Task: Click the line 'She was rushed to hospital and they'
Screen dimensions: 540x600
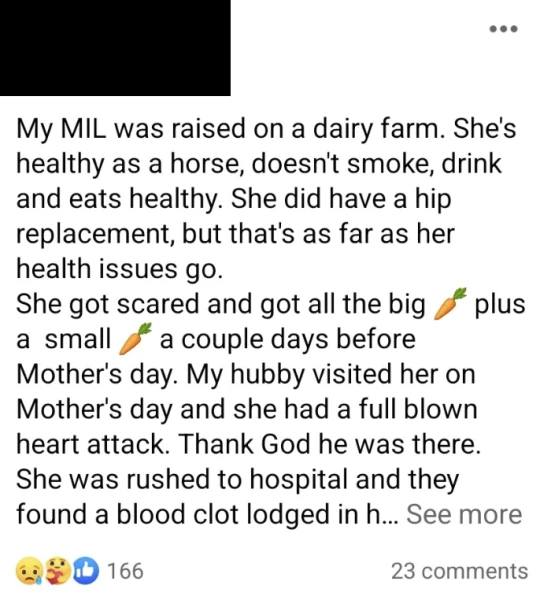Action: (237, 479)
